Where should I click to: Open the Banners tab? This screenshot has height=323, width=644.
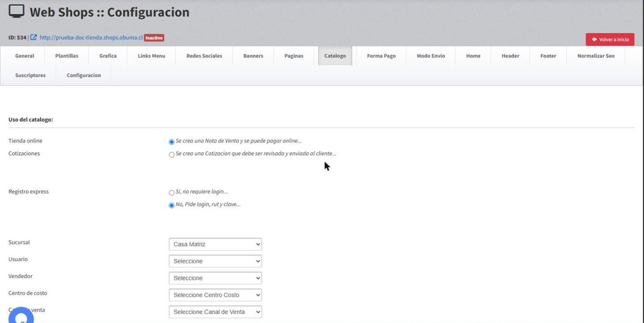point(253,56)
